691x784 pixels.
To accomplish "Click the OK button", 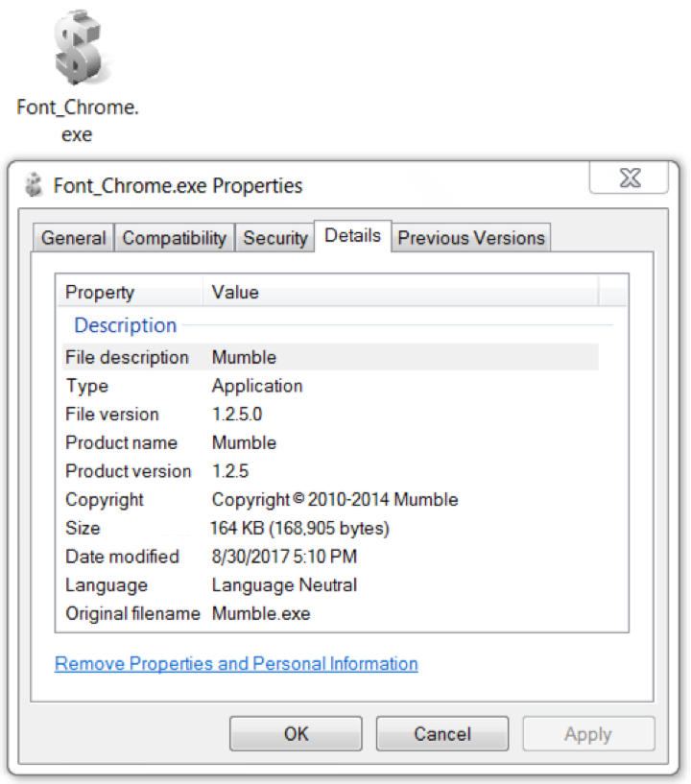I will 296,733.
